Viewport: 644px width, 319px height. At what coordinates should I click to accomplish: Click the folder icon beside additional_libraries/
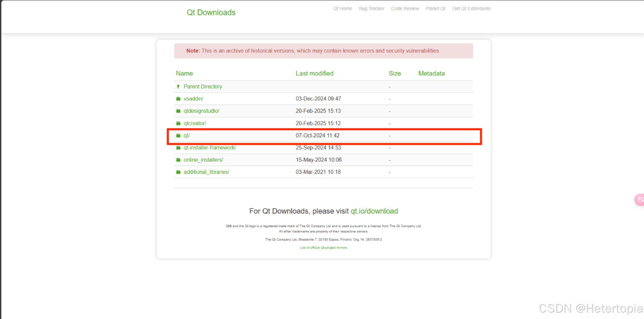[x=178, y=172]
